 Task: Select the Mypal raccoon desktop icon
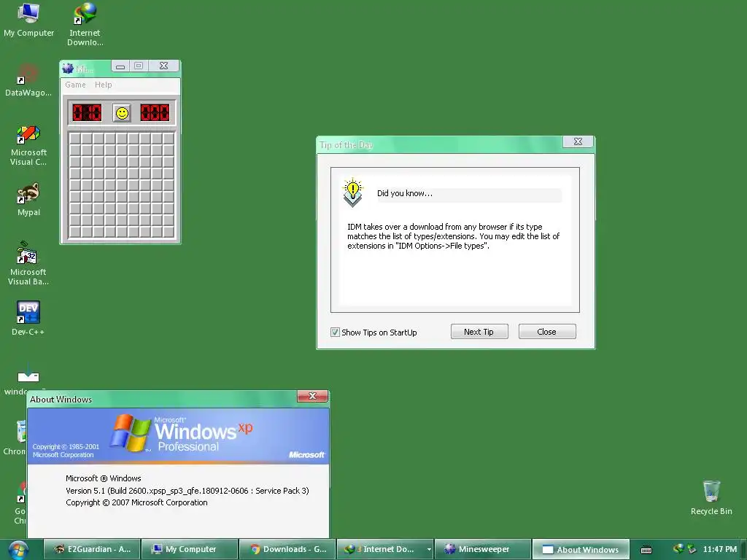tap(28, 199)
